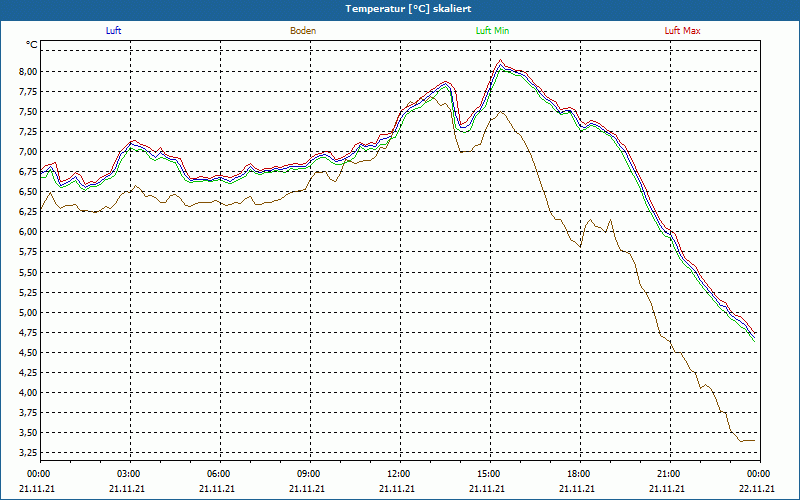Click the 7,00 y-axis value
The image size is (800, 500).
[x=29, y=152]
